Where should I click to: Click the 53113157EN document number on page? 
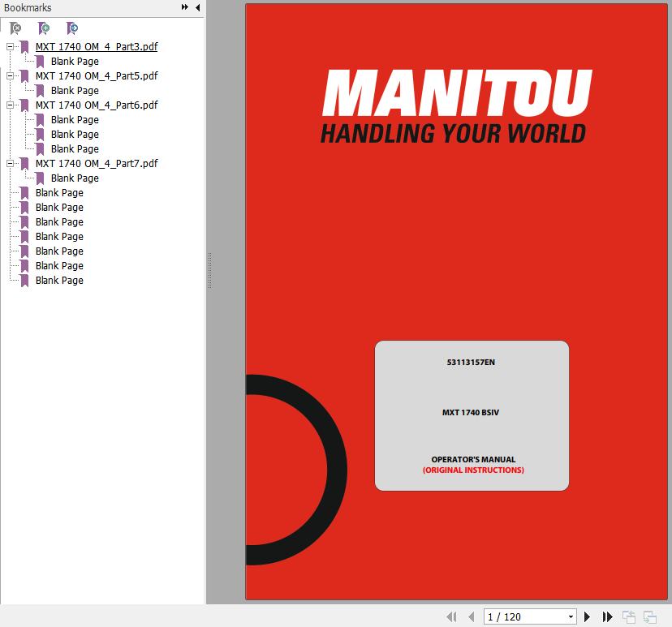point(471,363)
